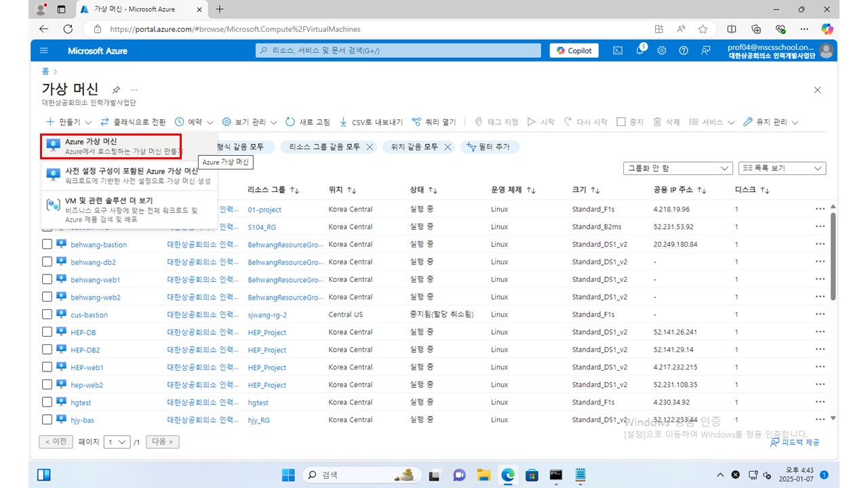Select the behwang-db2 row checkbox
Image resolution: width=868 pixels, height=488 pixels.
pos(47,262)
